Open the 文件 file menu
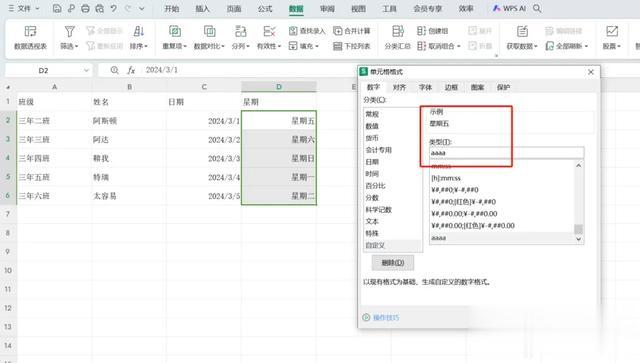 point(24,8)
